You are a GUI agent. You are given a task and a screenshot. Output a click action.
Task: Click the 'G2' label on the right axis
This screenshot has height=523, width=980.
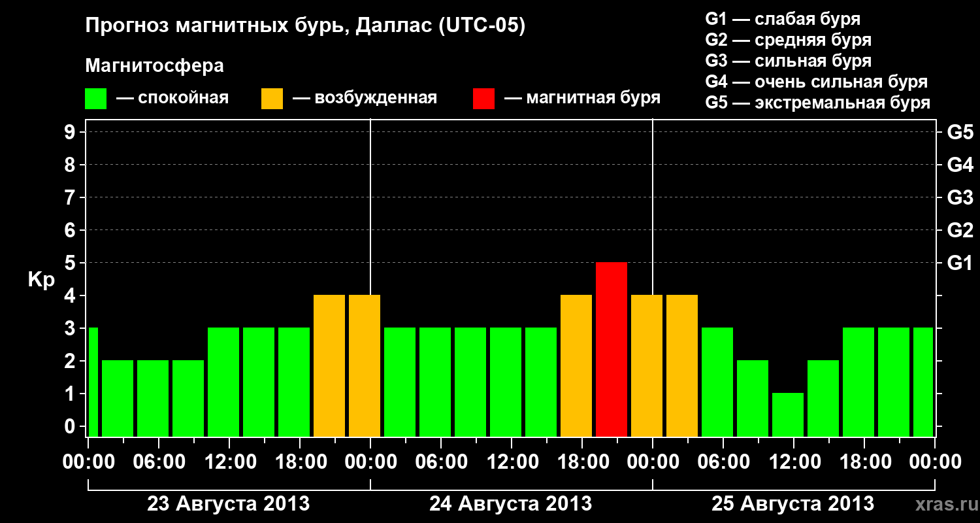[x=960, y=230]
